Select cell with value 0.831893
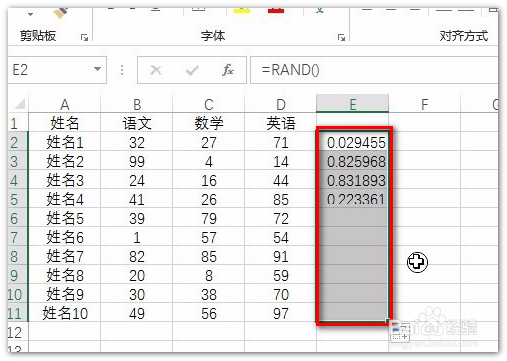Image resolution: width=507 pixels, height=361 pixels. (353, 180)
